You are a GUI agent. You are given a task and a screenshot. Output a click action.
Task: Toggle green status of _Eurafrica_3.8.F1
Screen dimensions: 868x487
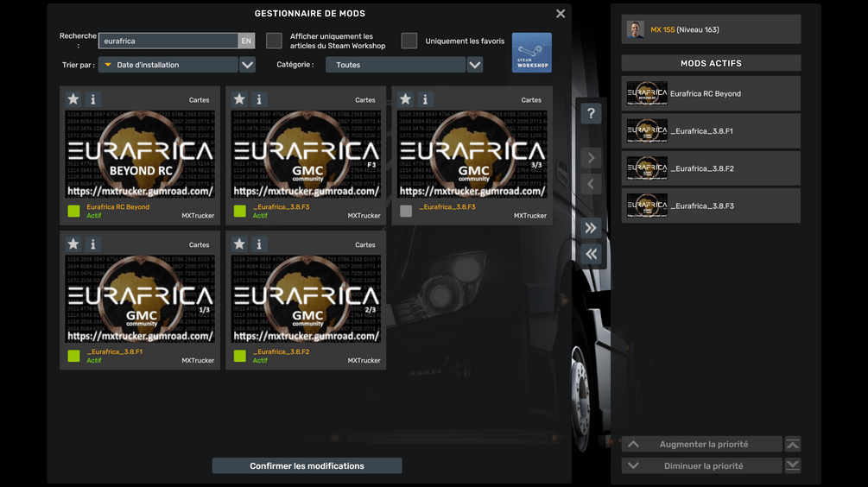pyautogui.click(x=73, y=356)
